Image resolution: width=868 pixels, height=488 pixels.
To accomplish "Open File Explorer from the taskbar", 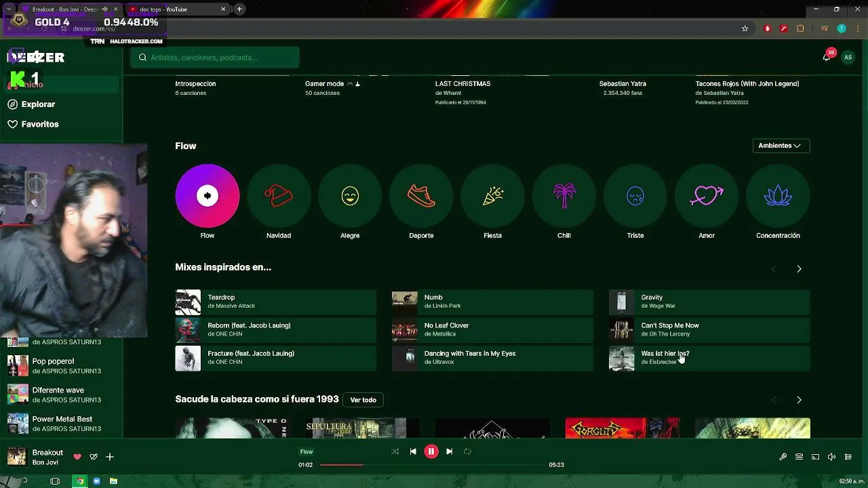I will coord(113,481).
